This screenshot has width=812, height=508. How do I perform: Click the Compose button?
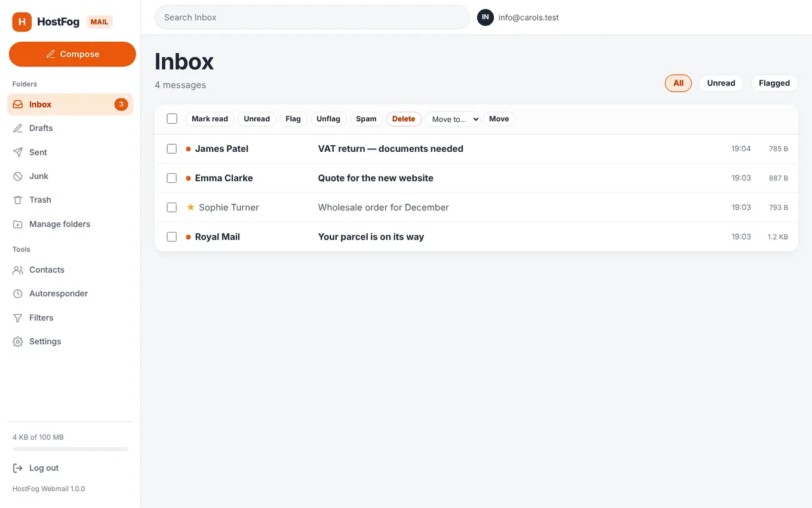(72, 54)
